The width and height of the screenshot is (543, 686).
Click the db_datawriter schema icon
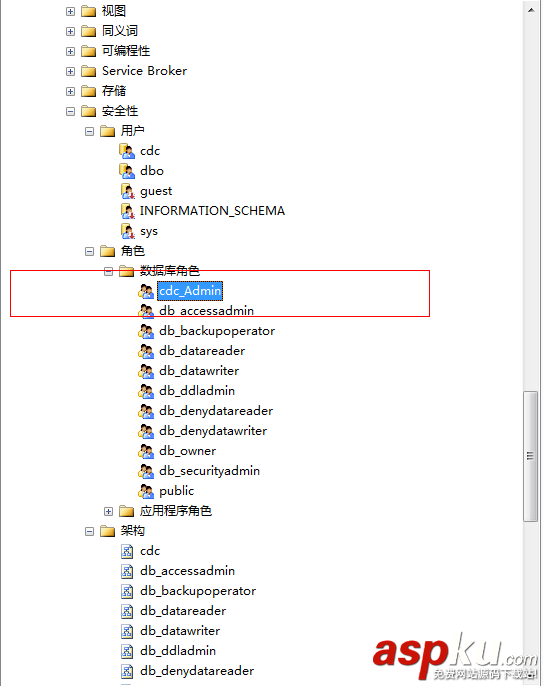point(127,631)
